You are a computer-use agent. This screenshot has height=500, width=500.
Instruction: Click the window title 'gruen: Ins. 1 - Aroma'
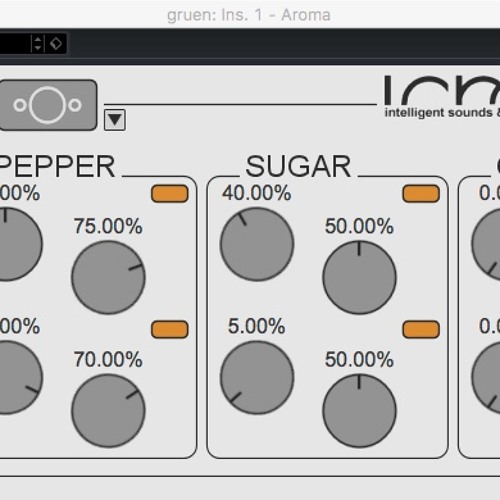pos(249,15)
